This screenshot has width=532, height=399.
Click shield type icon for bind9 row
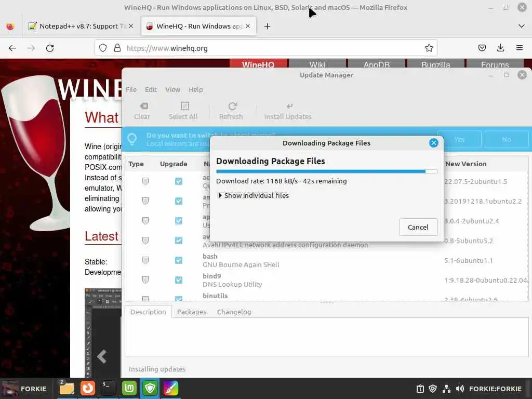click(x=145, y=280)
